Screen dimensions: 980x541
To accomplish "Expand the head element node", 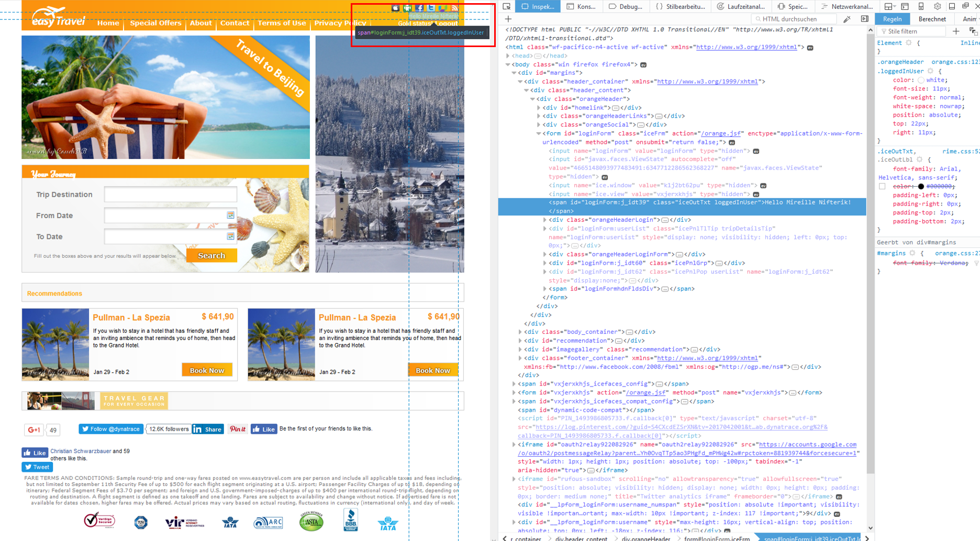I will click(x=507, y=56).
